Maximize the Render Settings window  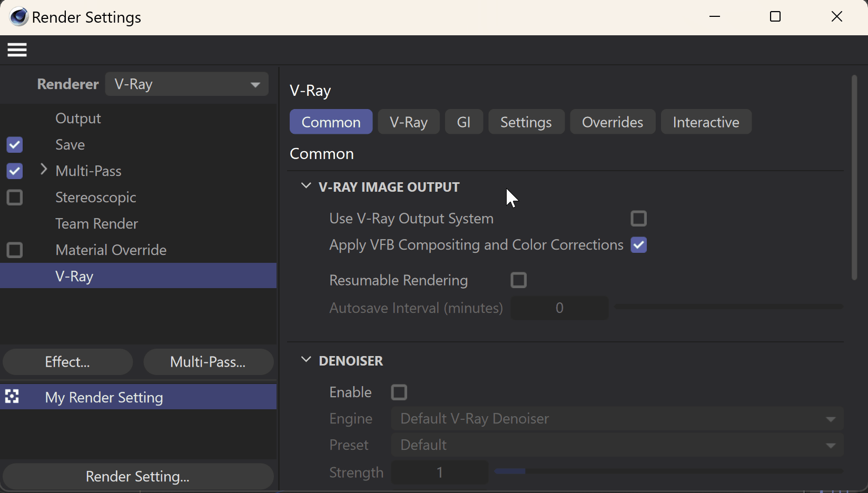click(775, 17)
